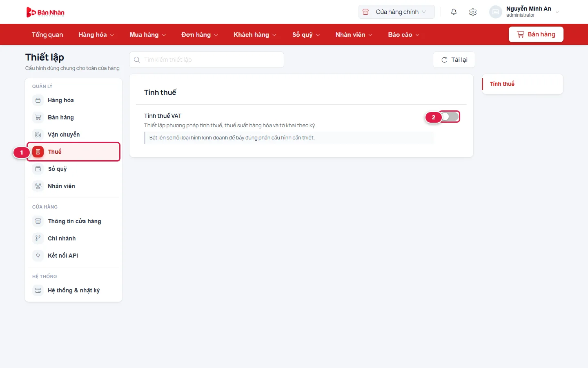Expand the Báo cáo top menu
Image resolution: width=588 pixels, height=368 pixels.
(403, 35)
